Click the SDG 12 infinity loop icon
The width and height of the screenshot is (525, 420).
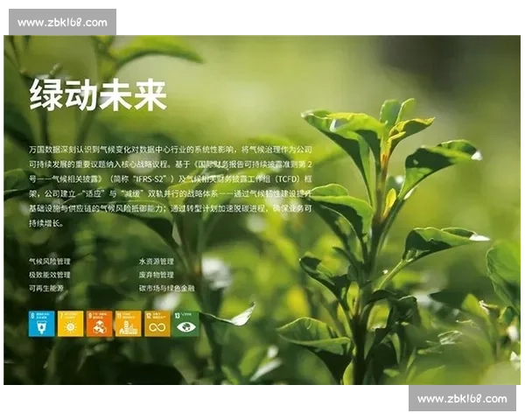click(x=157, y=324)
